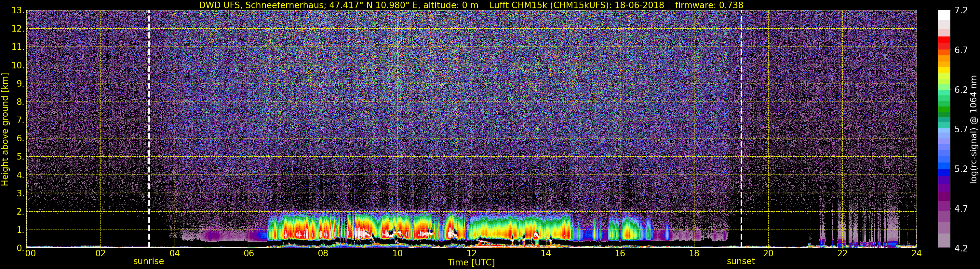This screenshot has height=269, width=980.
Task: Click the y-axis tick label '13.'
Action: pyautogui.click(x=18, y=11)
